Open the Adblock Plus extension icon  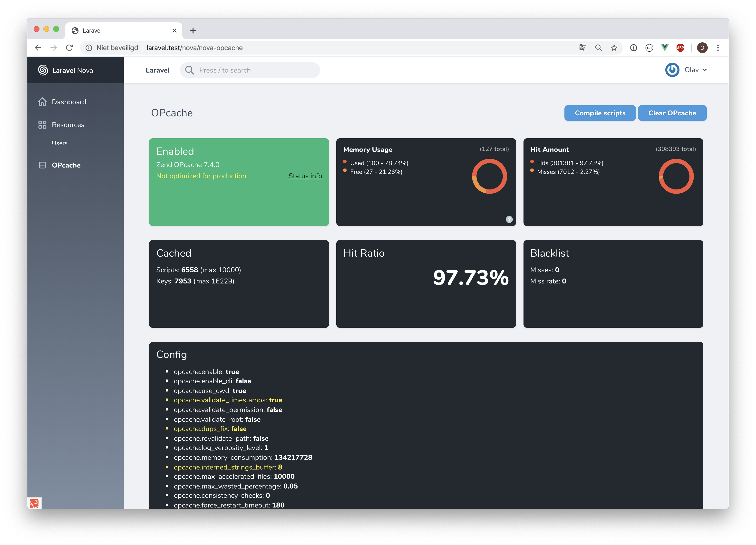680,48
